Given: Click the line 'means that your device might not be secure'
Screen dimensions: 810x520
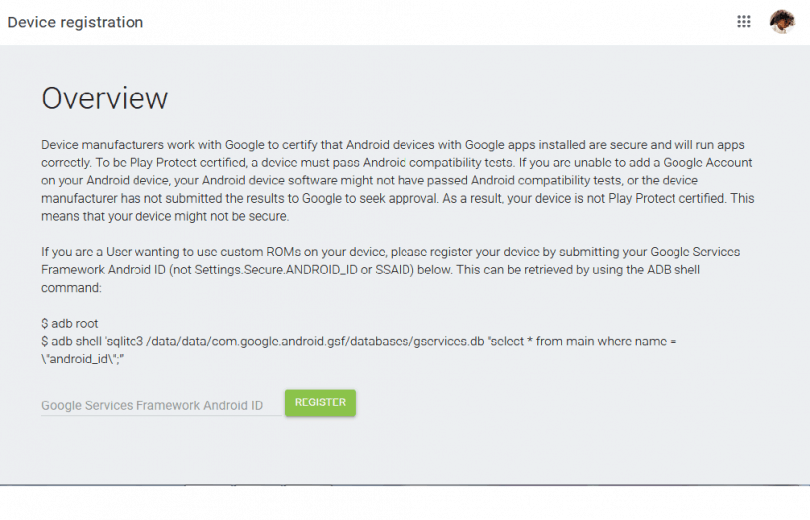Looking at the screenshot, I should tap(165, 216).
